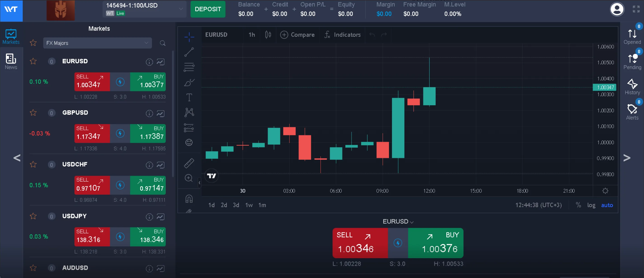Buy EURUSD at 1.00376 below chart

coord(436,243)
